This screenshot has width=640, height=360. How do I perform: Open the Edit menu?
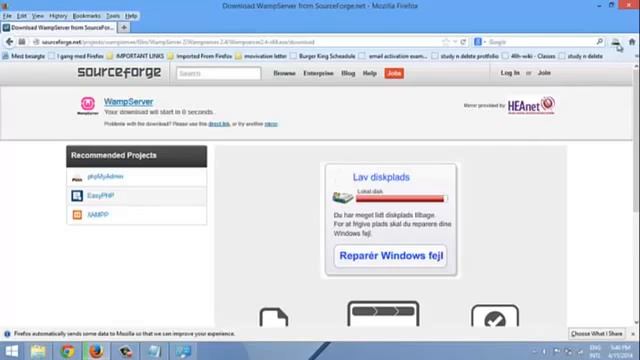(x=22, y=16)
